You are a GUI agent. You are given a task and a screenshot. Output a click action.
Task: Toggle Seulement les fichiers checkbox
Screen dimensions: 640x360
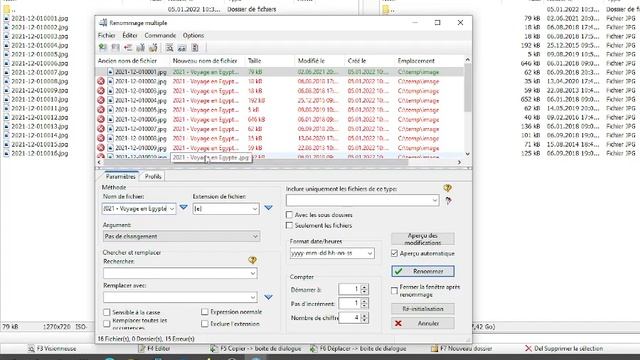[289, 225]
